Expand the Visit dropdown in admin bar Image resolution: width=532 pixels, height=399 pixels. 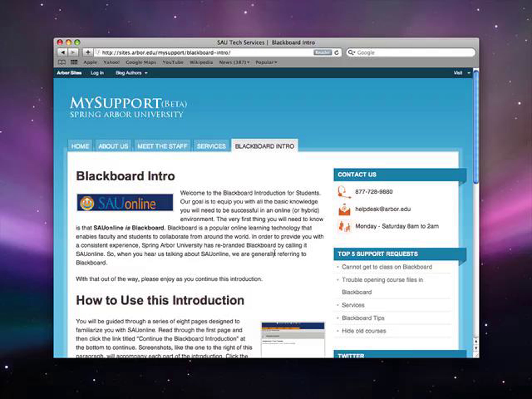[x=462, y=73]
